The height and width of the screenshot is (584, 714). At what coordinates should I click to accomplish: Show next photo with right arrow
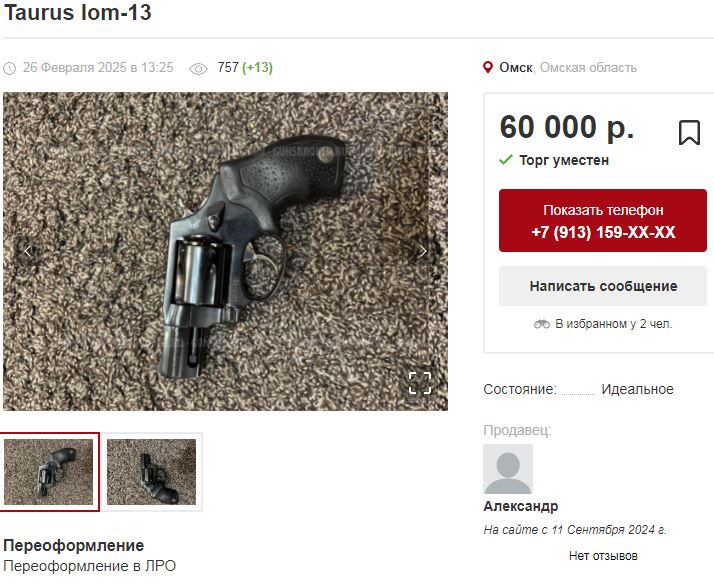[x=423, y=251]
